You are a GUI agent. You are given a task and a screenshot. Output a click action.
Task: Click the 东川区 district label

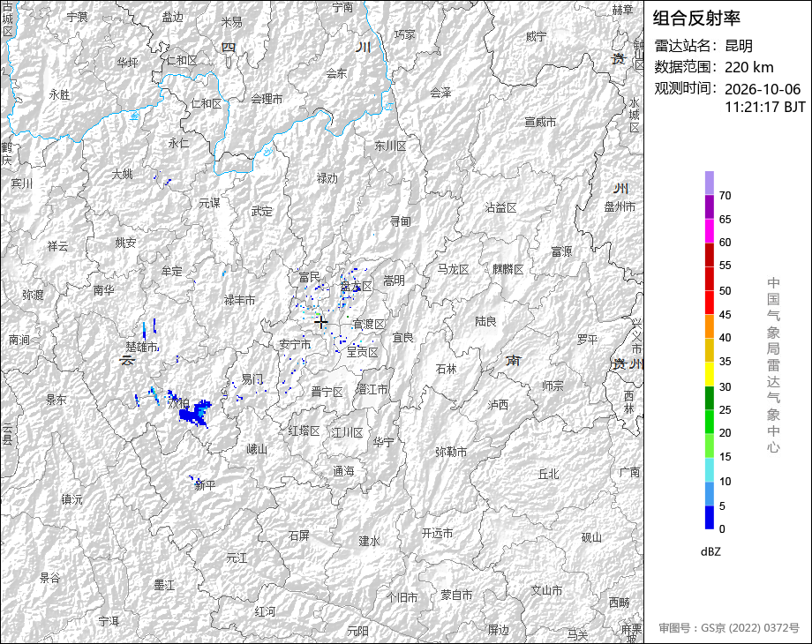click(390, 146)
